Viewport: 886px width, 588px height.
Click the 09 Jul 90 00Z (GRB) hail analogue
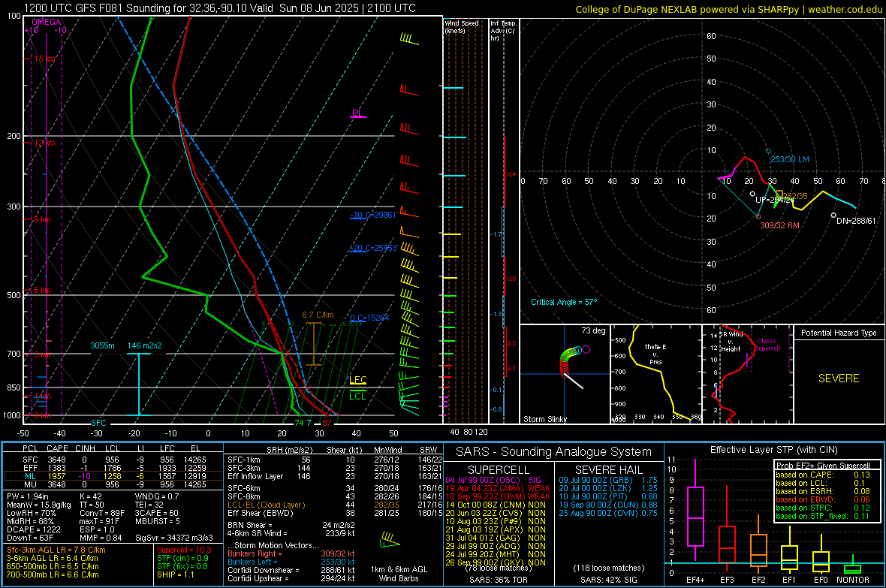(x=608, y=480)
